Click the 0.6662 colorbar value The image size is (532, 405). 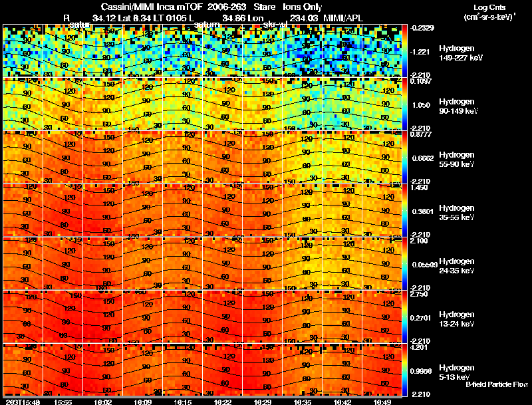point(423,158)
